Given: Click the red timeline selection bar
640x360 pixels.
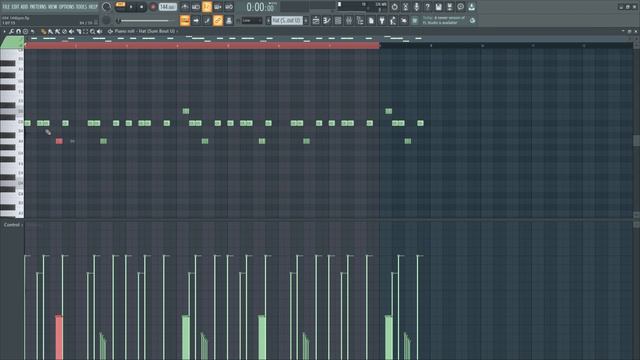Looking at the screenshot, I should pos(202,46).
